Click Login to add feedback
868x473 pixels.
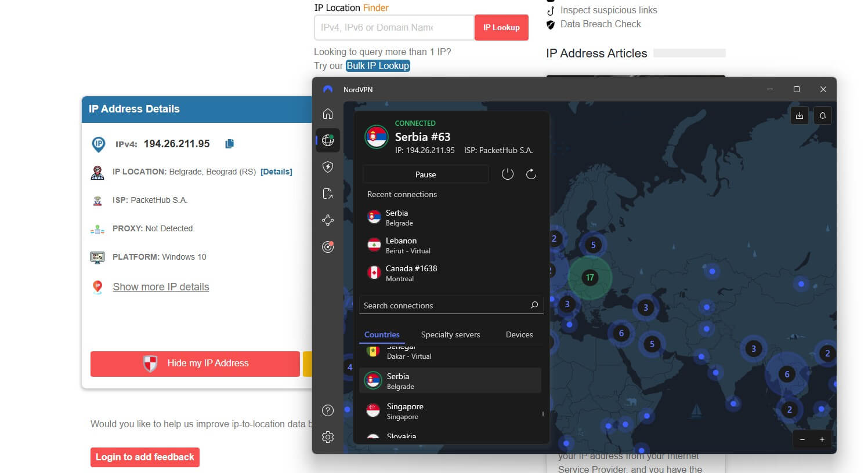tap(145, 457)
